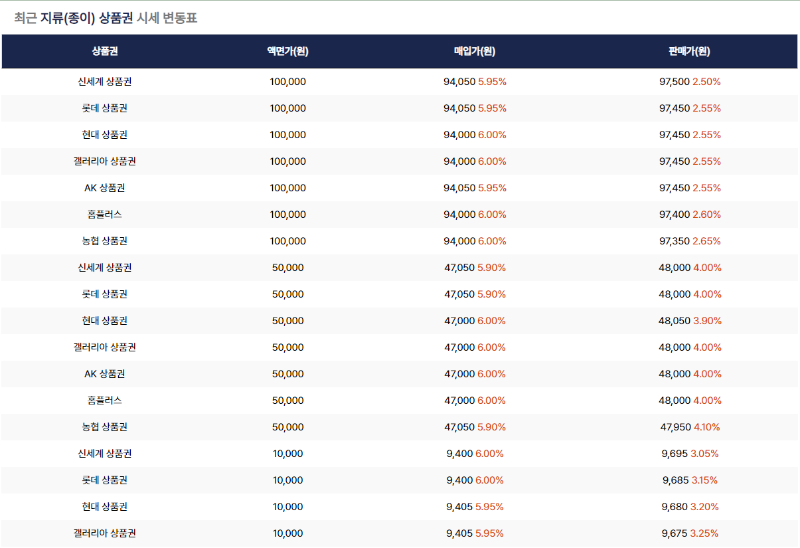The height and width of the screenshot is (548, 800).
Task: Click the 100,000 face value of 농협 상품권
Action: click(288, 241)
